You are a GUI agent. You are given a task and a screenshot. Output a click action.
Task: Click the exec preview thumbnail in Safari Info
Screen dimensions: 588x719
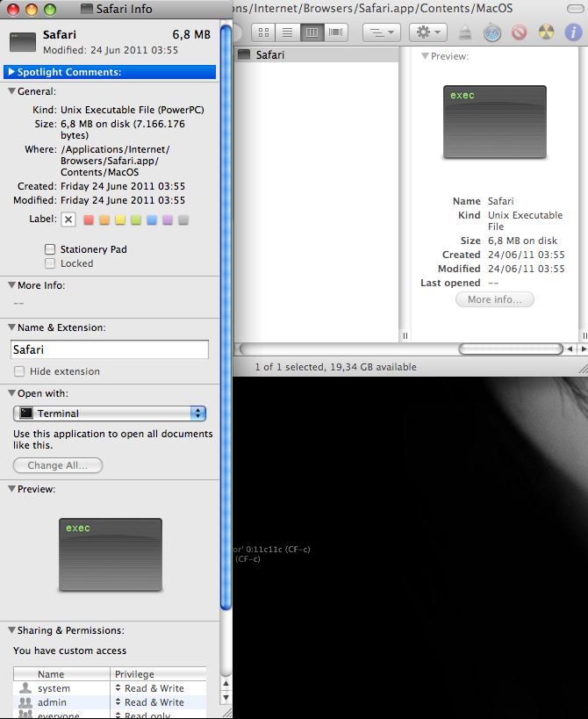tap(111, 555)
